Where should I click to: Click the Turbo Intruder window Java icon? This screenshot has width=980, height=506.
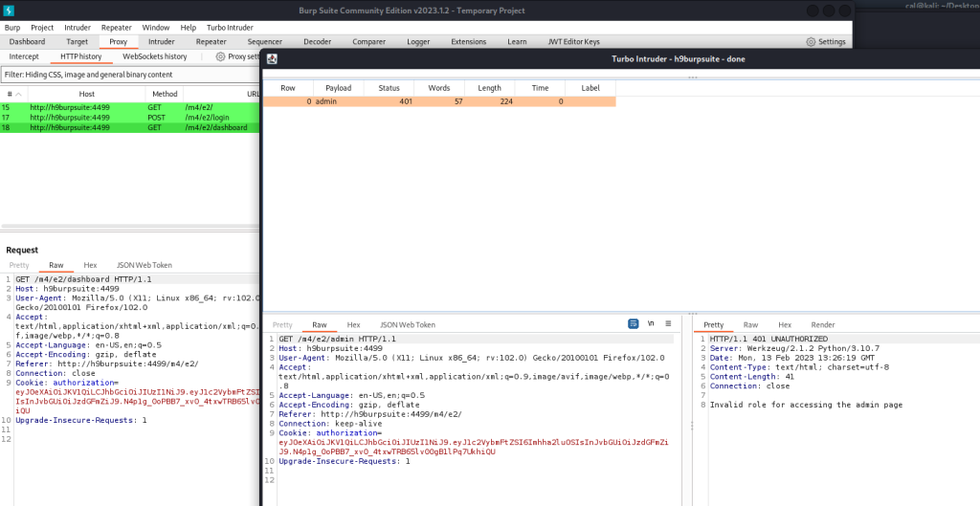[x=272, y=58]
